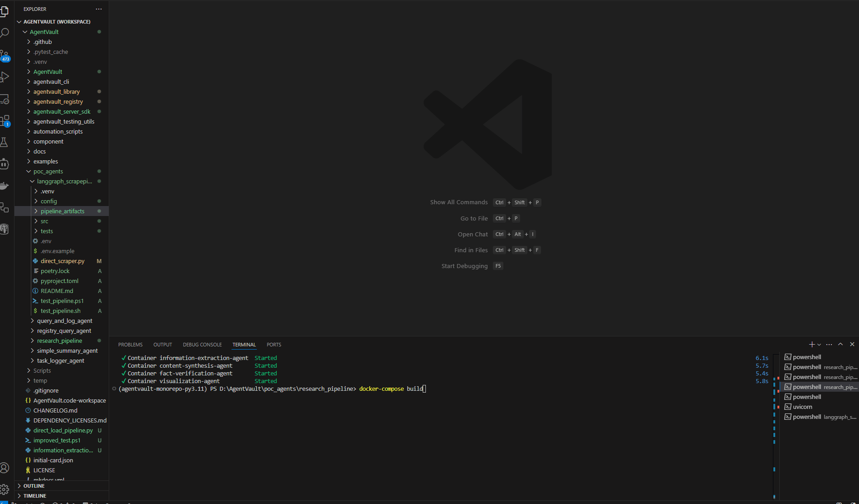
Task: Open terminal panel more actions ellipsis
Action: [x=829, y=345]
